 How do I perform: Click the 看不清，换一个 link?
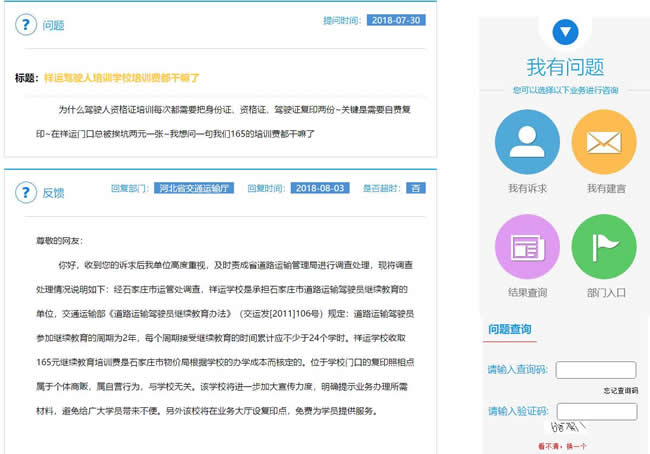point(562,447)
